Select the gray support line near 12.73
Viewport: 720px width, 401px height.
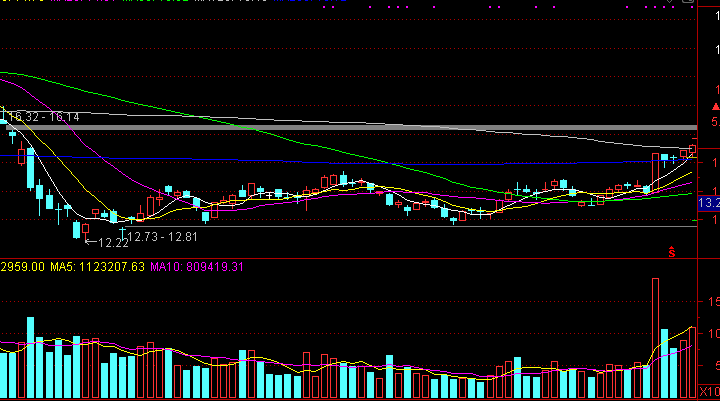(411, 226)
